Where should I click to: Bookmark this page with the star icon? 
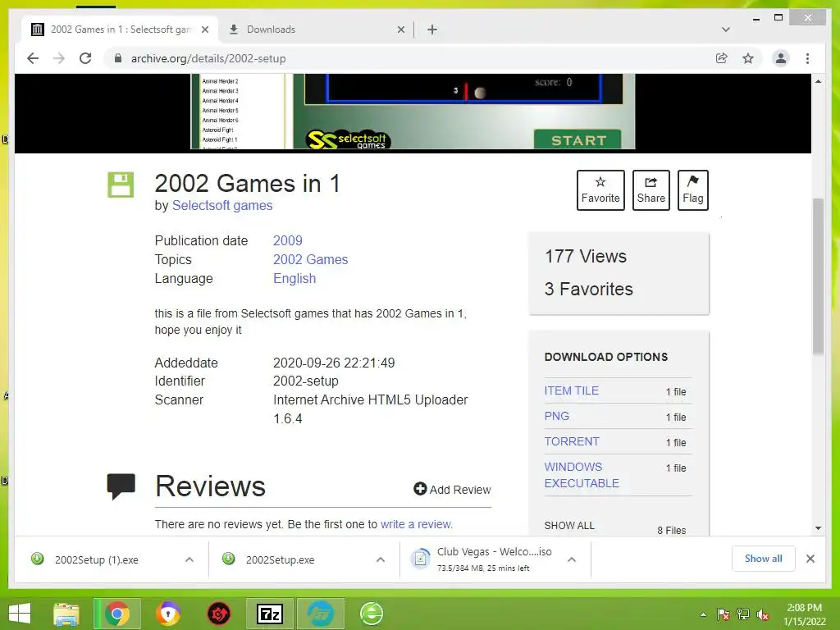748,58
